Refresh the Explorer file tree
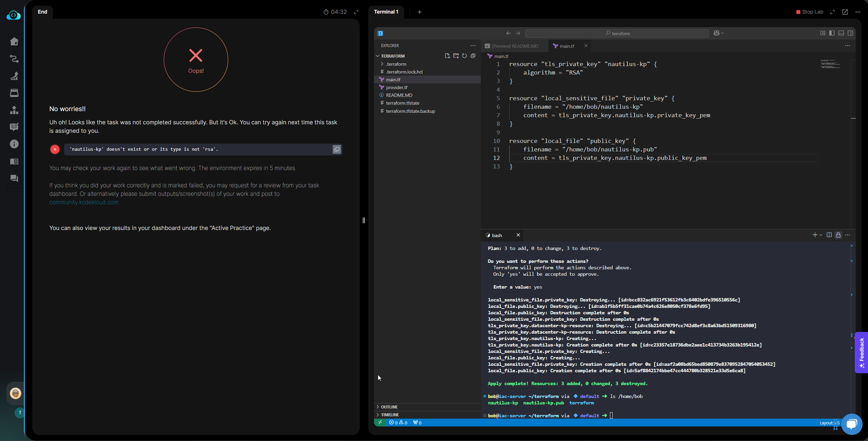The width and height of the screenshot is (868, 441). (x=465, y=56)
